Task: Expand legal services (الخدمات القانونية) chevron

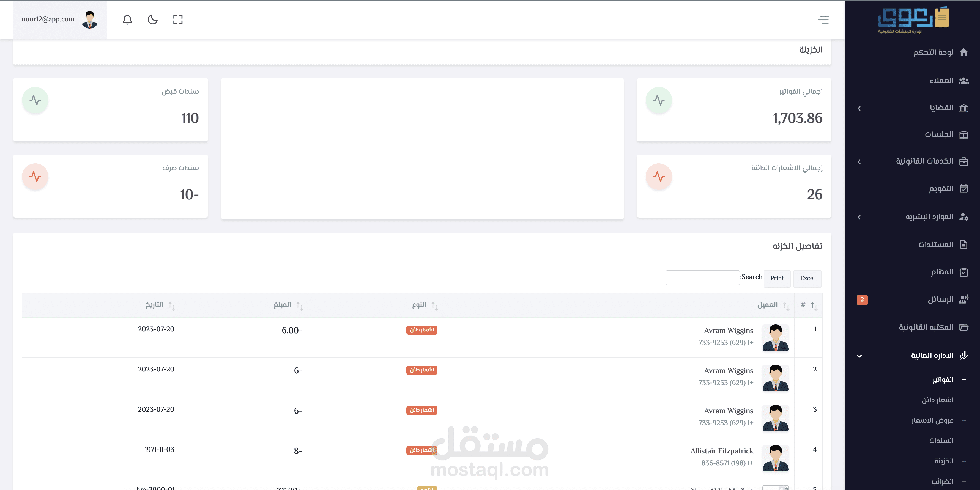Action: (x=859, y=162)
